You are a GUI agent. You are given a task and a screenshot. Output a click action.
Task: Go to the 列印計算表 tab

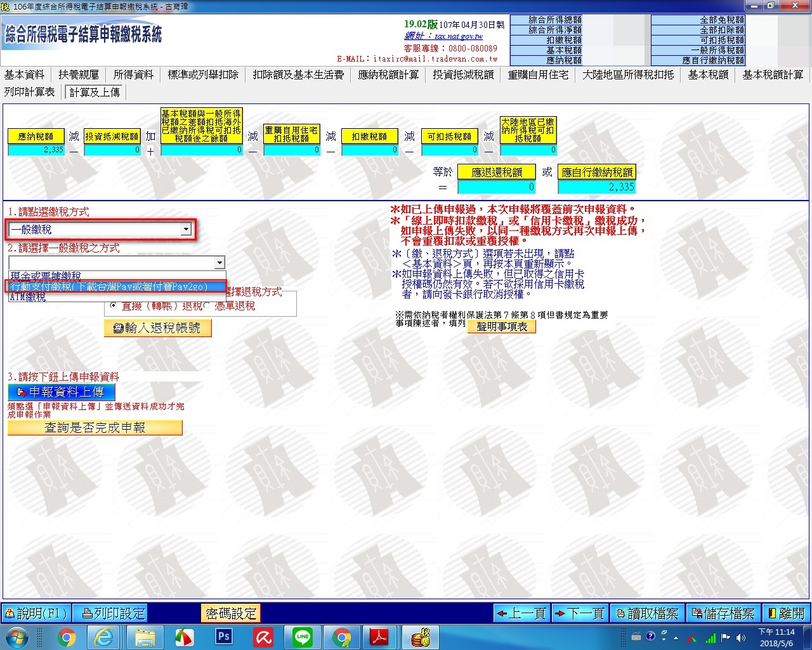point(30,92)
